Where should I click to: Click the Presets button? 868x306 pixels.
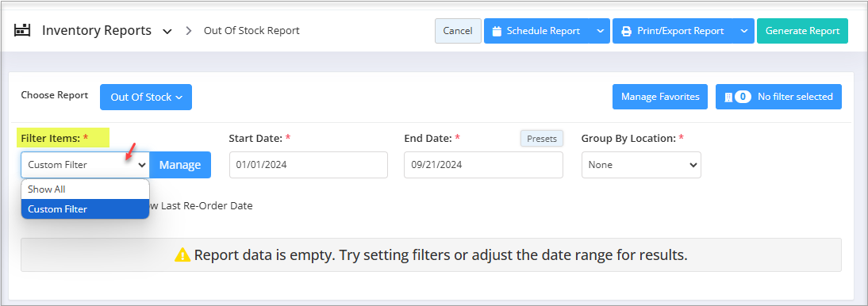click(541, 139)
